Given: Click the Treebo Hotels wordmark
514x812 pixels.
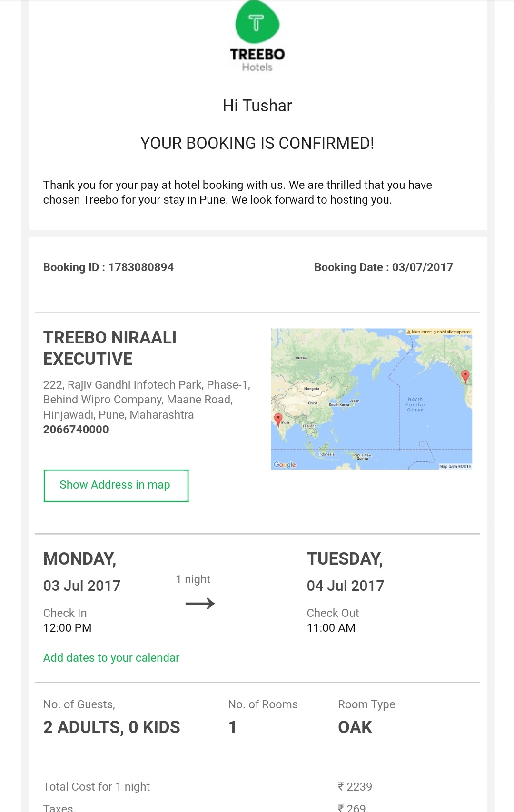Looking at the screenshot, I should tap(257, 60).
